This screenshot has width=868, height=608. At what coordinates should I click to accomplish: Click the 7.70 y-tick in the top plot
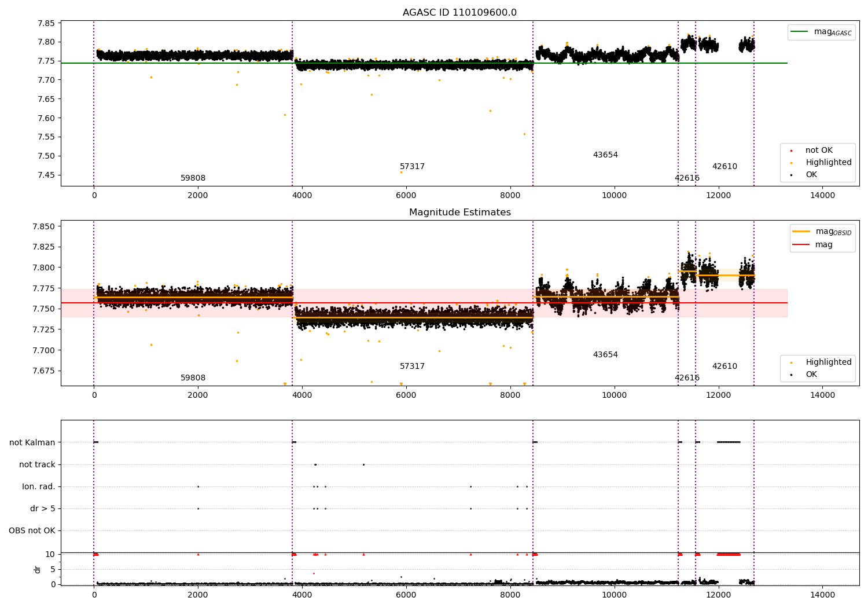[x=46, y=80]
